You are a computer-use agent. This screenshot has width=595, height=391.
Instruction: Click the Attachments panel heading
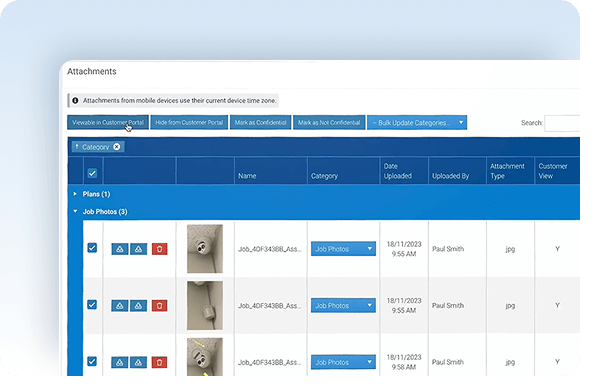[92, 71]
